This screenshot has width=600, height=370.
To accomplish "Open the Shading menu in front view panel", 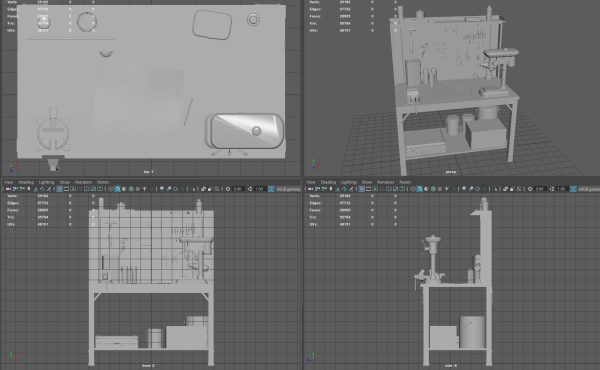I will click(26, 182).
